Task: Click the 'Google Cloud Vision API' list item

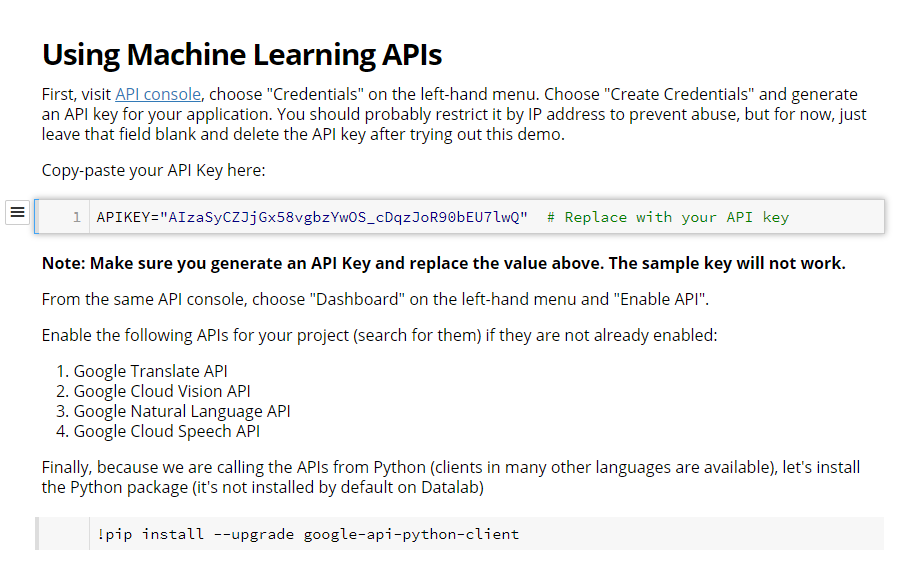Action: [x=162, y=391]
